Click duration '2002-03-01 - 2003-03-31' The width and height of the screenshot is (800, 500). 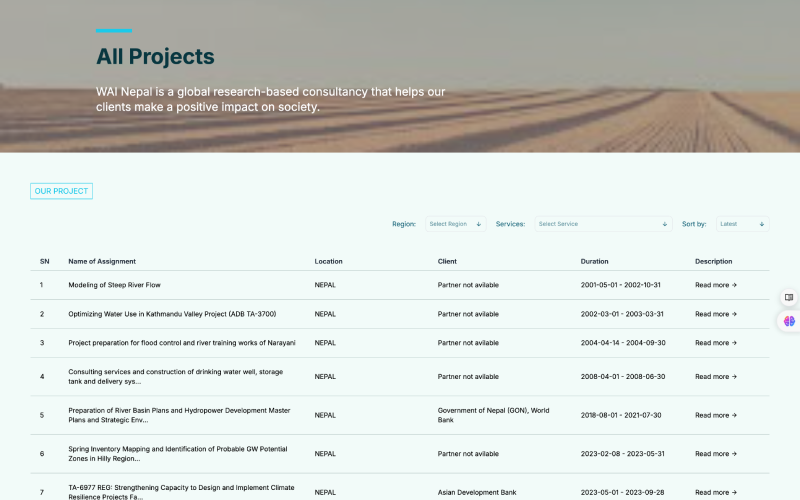click(x=622, y=314)
